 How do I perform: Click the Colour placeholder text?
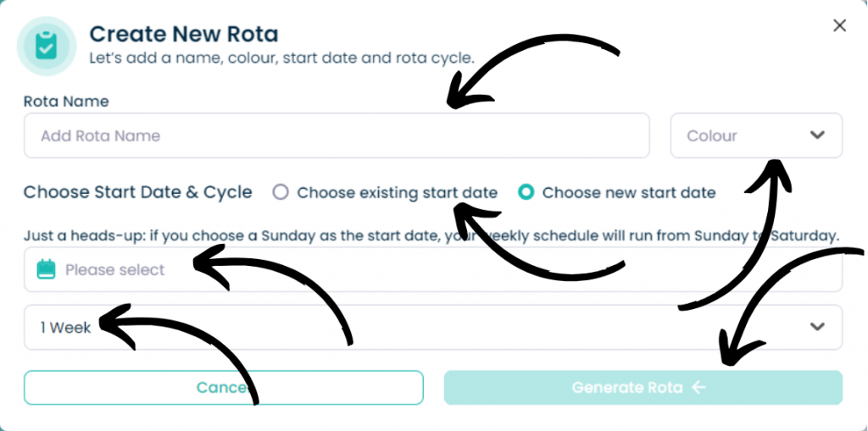pyautogui.click(x=712, y=136)
